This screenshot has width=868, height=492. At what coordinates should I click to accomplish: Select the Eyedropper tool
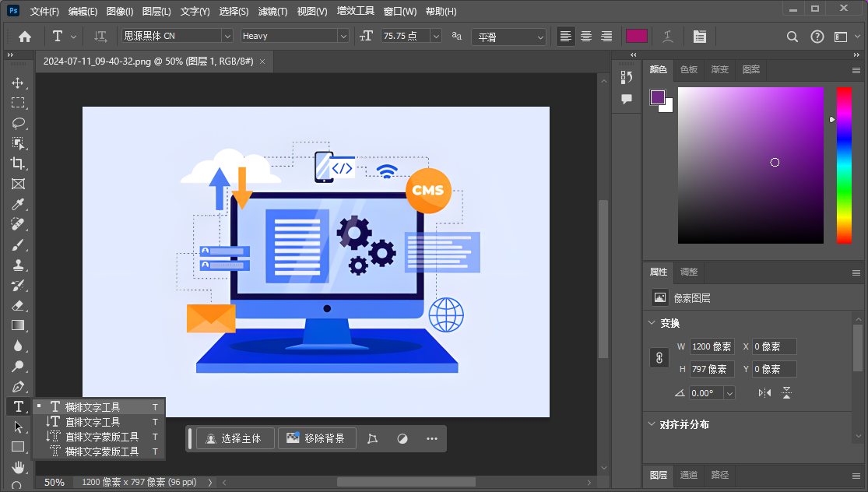17,204
